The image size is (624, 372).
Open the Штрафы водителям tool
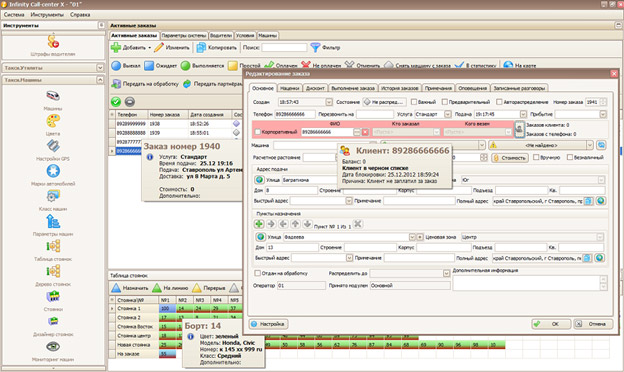[x=53, y=45]
